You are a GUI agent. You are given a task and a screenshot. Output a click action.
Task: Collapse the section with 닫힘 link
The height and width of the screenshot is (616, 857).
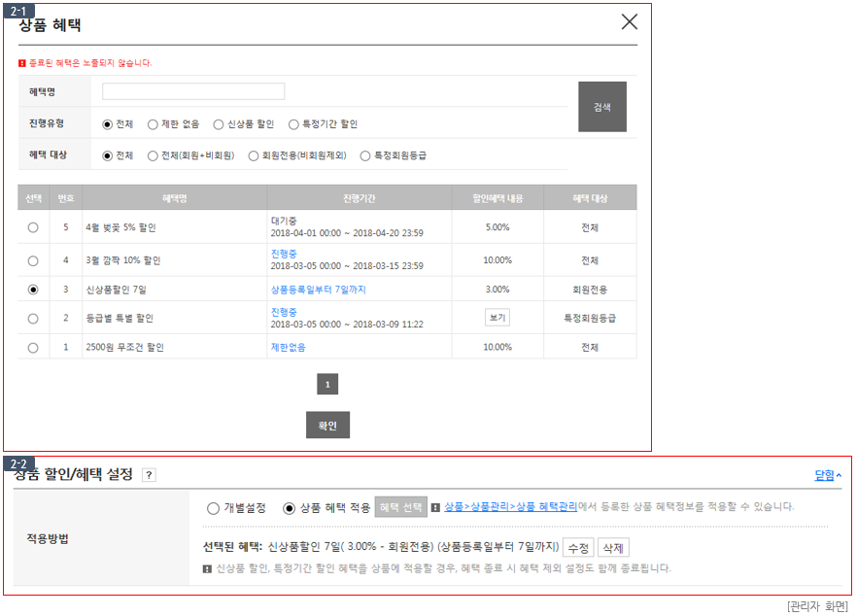[x=828, y=475]
